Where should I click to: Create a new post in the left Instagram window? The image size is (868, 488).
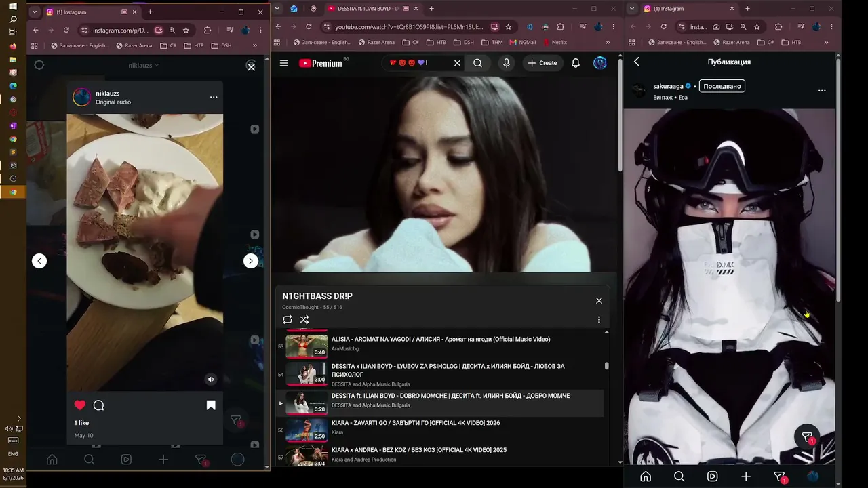coord(163,460)
